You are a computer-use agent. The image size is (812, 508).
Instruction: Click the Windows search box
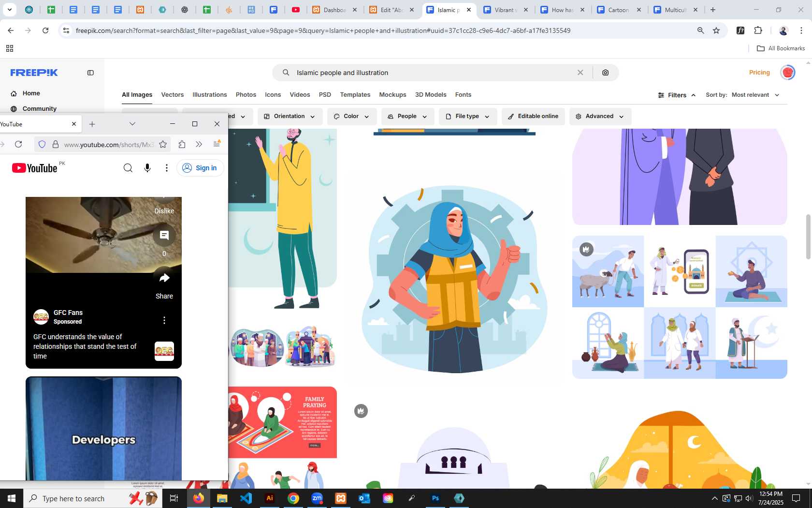point(92,498)
